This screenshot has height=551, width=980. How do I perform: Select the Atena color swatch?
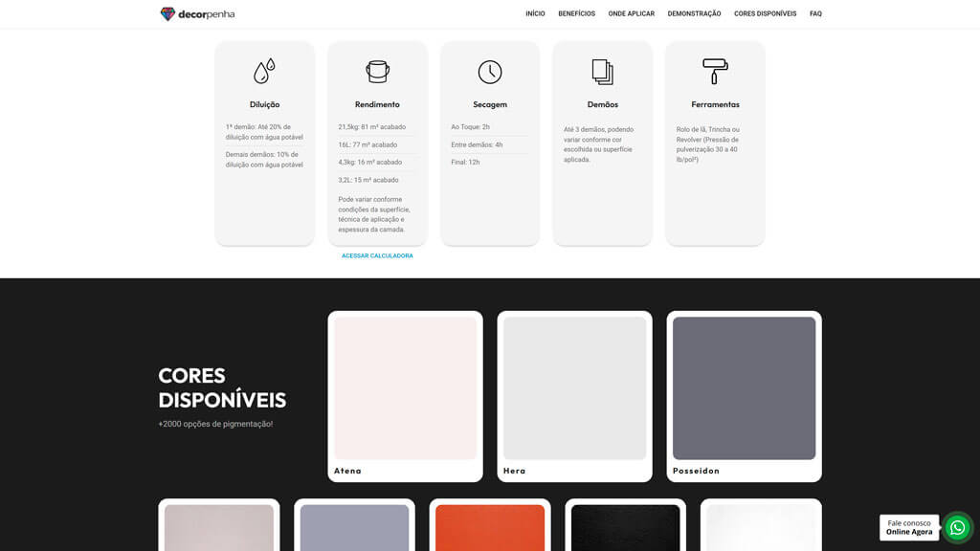(405, 388)
